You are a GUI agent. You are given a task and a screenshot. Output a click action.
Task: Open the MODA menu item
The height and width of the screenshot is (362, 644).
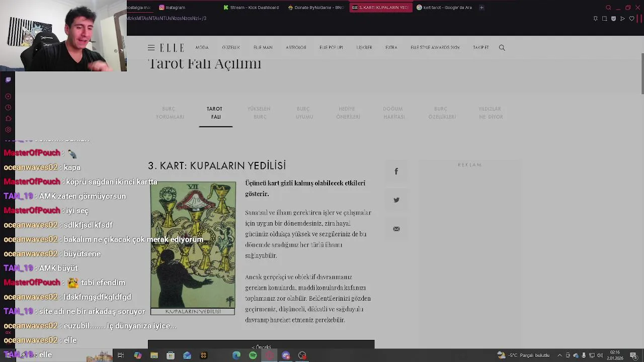point(202,48)
